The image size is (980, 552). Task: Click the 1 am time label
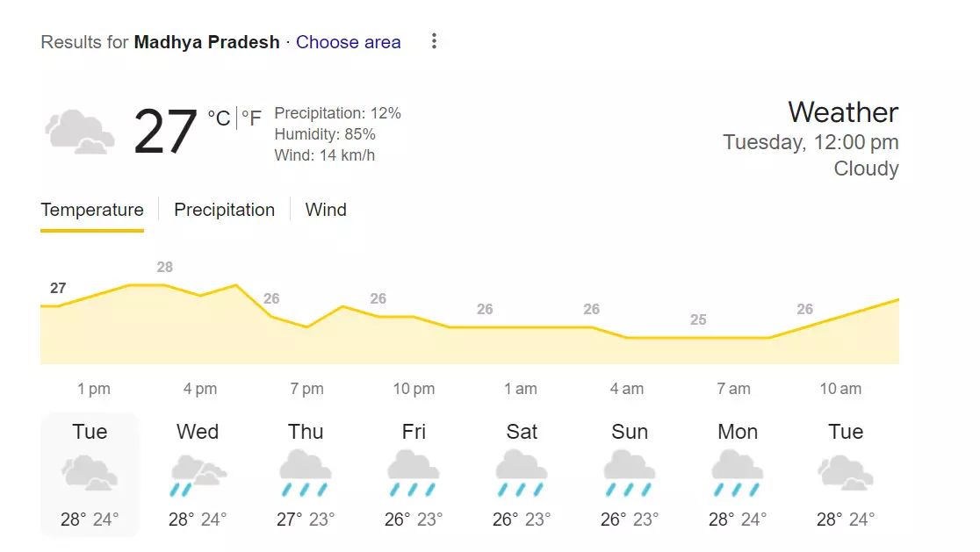[521, 389]
